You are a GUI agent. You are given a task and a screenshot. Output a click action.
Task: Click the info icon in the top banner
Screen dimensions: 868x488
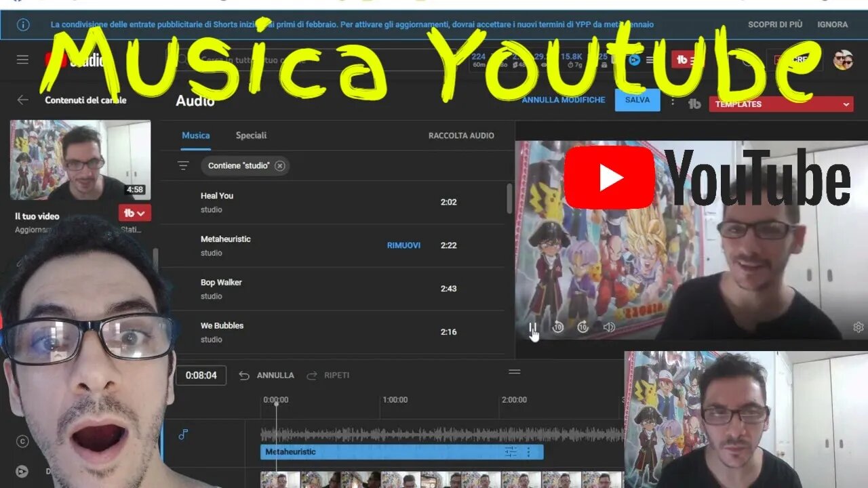point(23,24)
